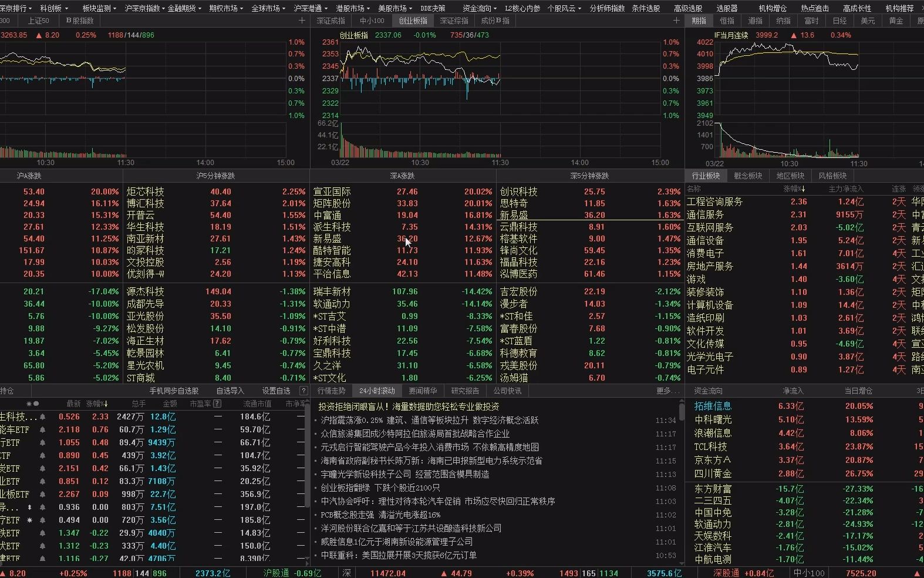
Task: Click the bell alert icon for 2.118 row
Action: pyautogui.click(x=42, y=430)
